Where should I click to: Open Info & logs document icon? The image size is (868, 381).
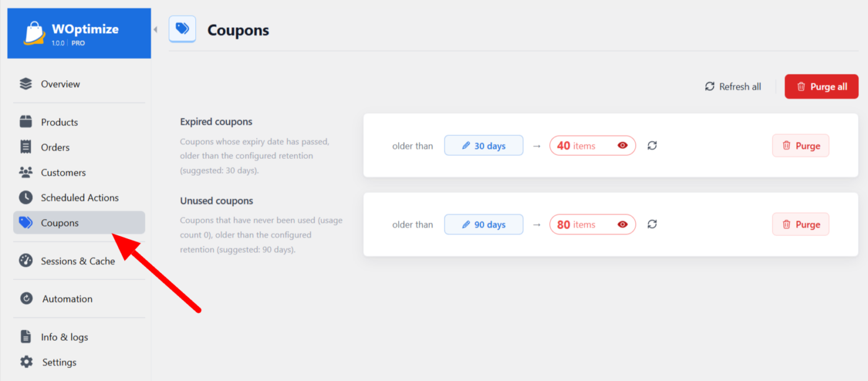click(25, 337)
